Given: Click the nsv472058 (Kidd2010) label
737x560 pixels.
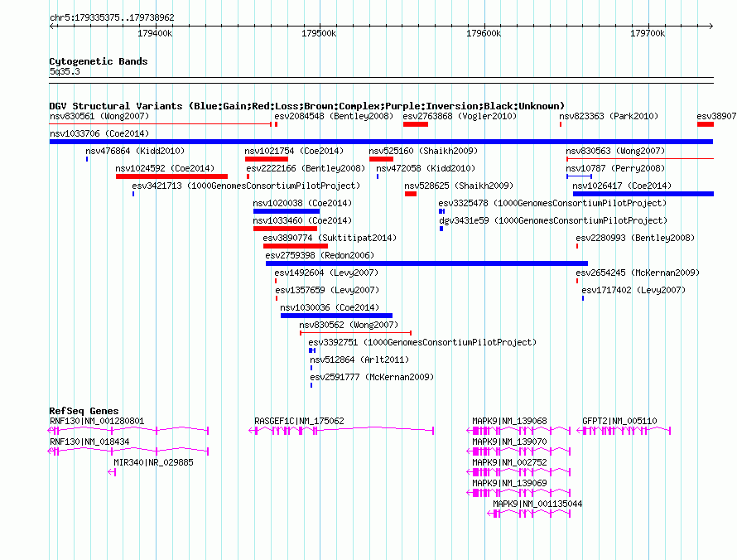Looking at the screenshot, I should (426, 168).
